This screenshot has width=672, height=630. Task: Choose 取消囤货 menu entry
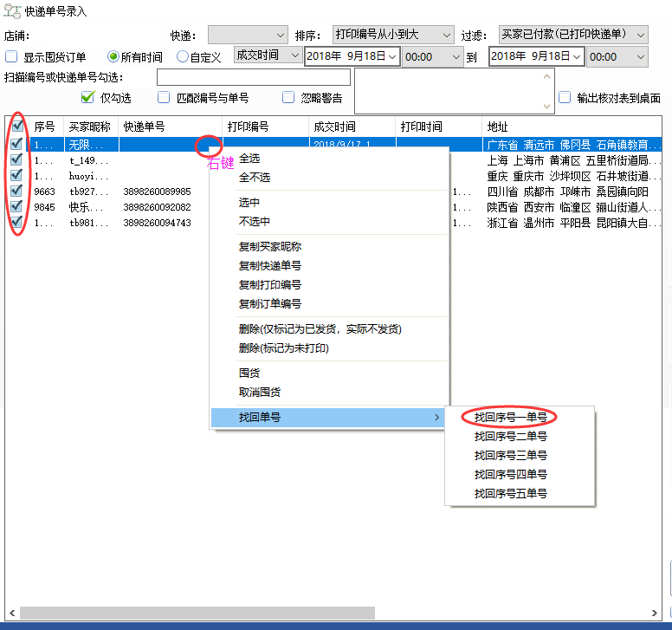tap(260, 392)
